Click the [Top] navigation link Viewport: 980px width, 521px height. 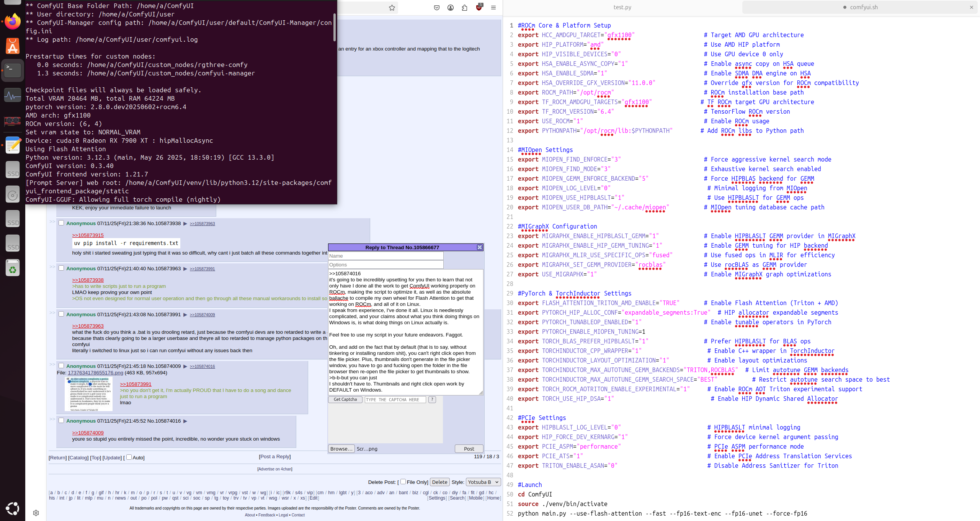click(x=96, y=457)
